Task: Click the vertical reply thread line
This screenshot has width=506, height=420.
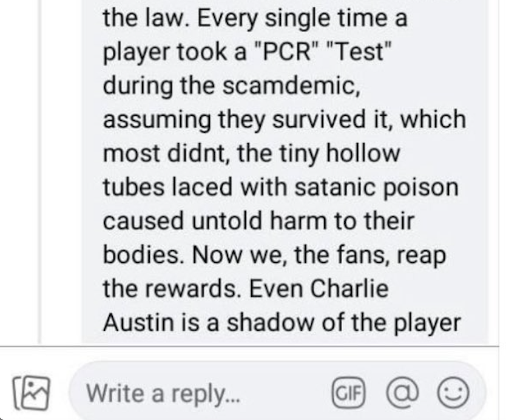Action: [x=39, y=171]
